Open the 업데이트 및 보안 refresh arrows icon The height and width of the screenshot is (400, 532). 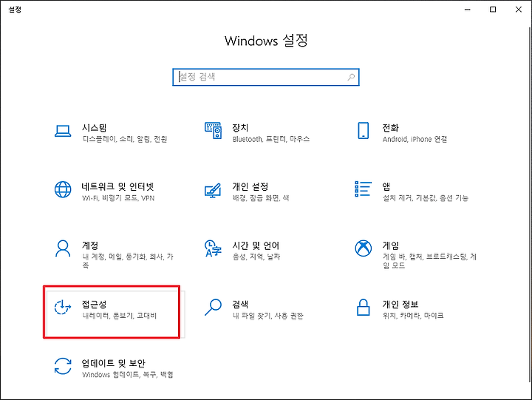(63, 366)
